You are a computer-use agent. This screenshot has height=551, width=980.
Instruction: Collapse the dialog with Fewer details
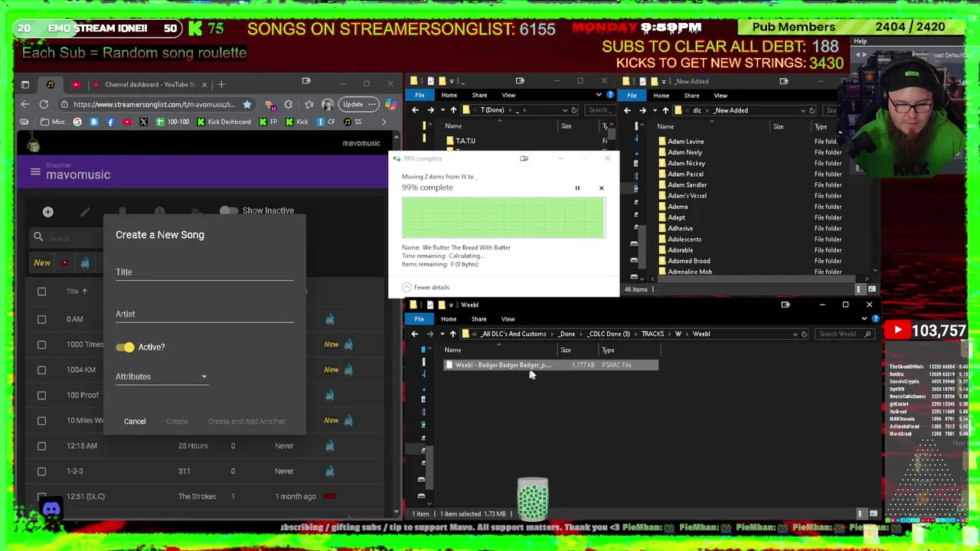click(426, 287)
